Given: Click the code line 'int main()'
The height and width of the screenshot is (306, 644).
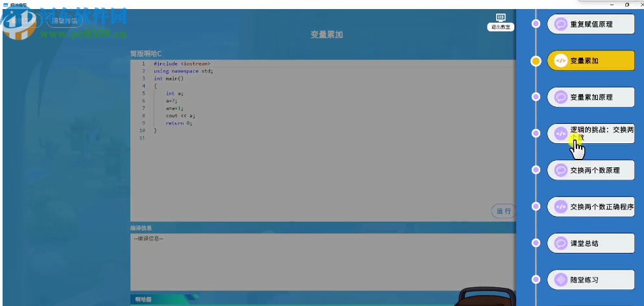Looking at the screenshot, I should [169, 78].
